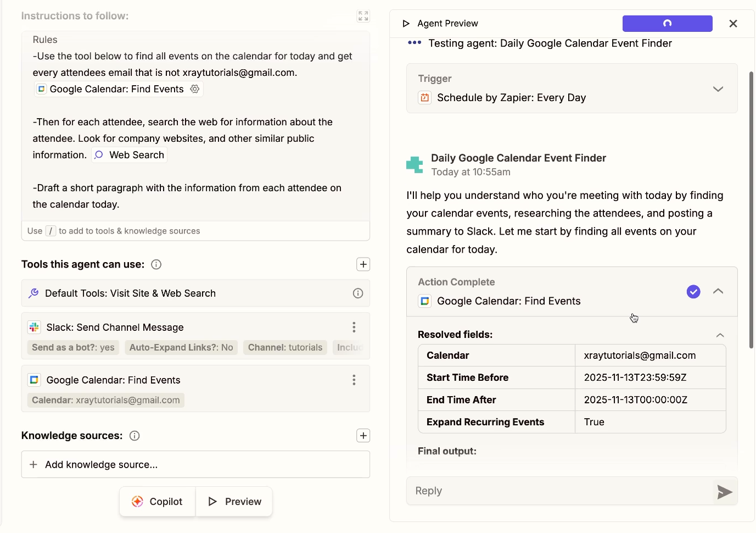Viewport: 756px width, 533px height.
Task: Click the purple completed checkmark icon
Action: pyautogui.click(x=693, y=292)
